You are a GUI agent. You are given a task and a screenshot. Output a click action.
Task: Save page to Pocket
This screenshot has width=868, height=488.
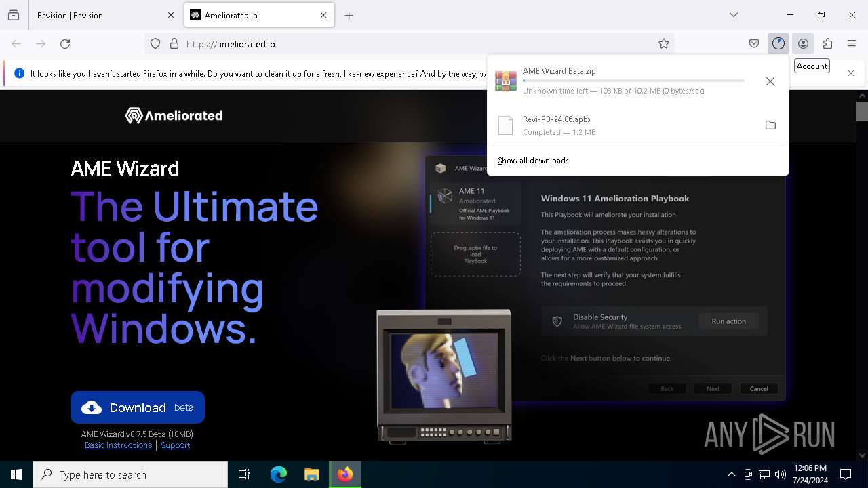click(754, 43)
